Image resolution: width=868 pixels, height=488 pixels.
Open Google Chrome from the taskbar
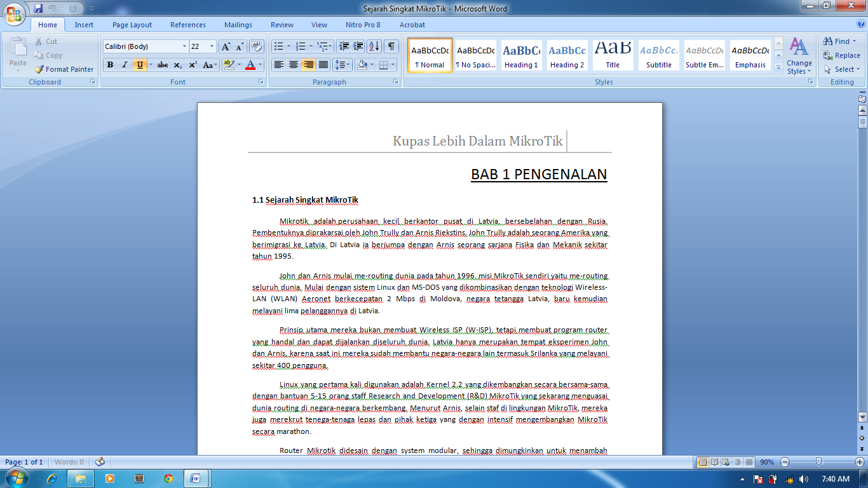(x=168, y=478)
